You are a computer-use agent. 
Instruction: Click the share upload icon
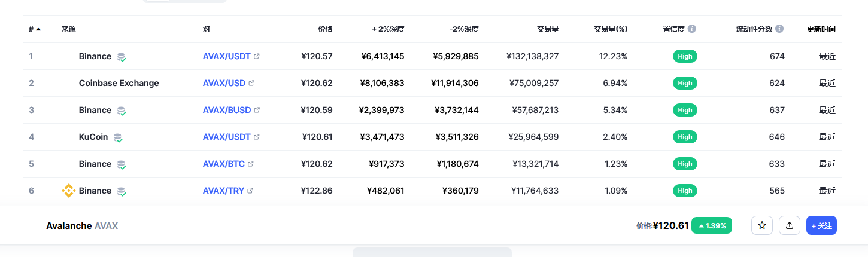[790, 225]
